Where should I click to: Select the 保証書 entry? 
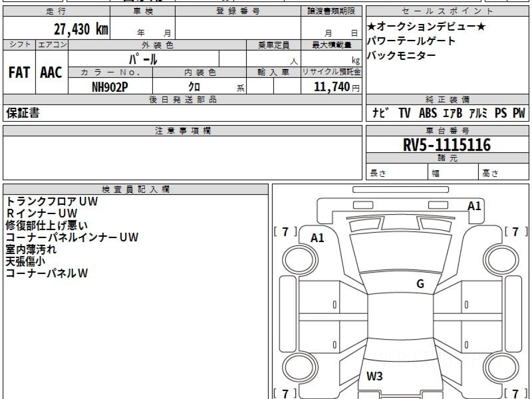click(x=23, y=113)
